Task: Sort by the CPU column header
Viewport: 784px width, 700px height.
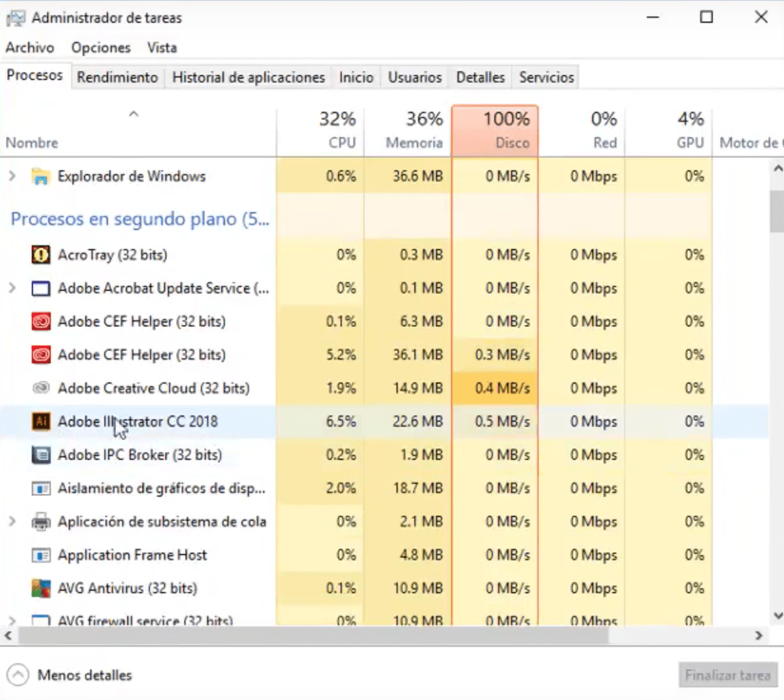Action: (320, 131)
